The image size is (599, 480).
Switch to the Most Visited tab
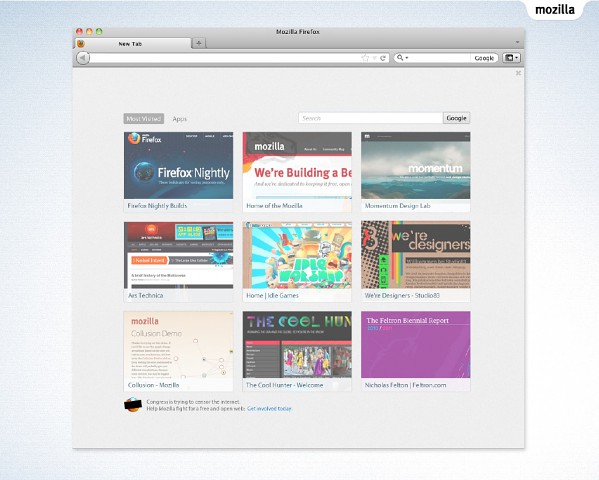[x=144, y=119]
